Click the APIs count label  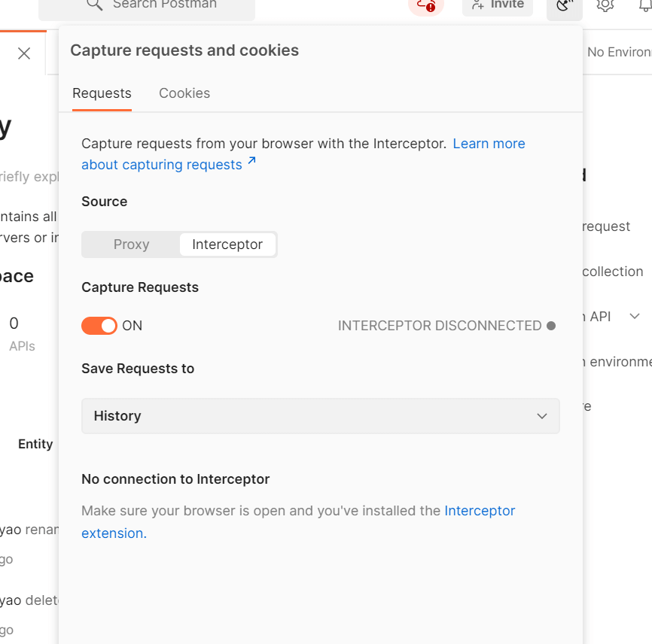click(22, 346)
